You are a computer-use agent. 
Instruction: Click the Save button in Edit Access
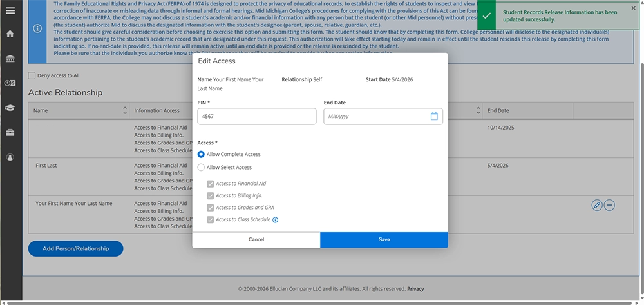click(x=384, y=240)
